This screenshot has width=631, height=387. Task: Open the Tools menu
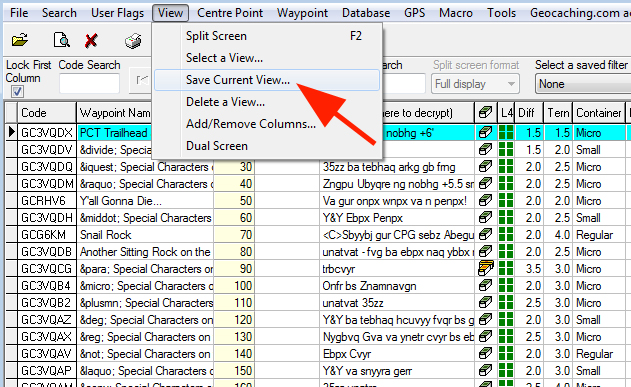(501, 13)
